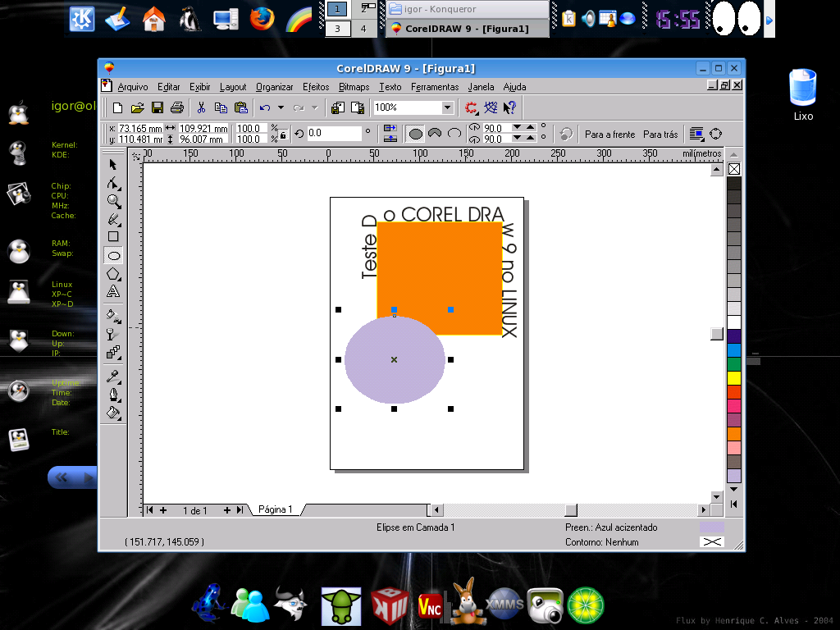Click the object width 109.921 mm field

[203, 129]
